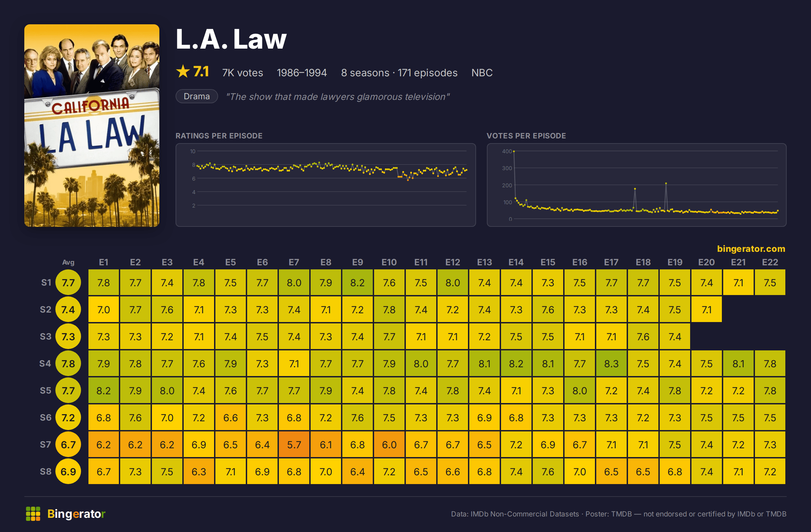Open the L.A. Law poster thumbnail
This screenshot has width=811, height=532.
coord(91,125)
